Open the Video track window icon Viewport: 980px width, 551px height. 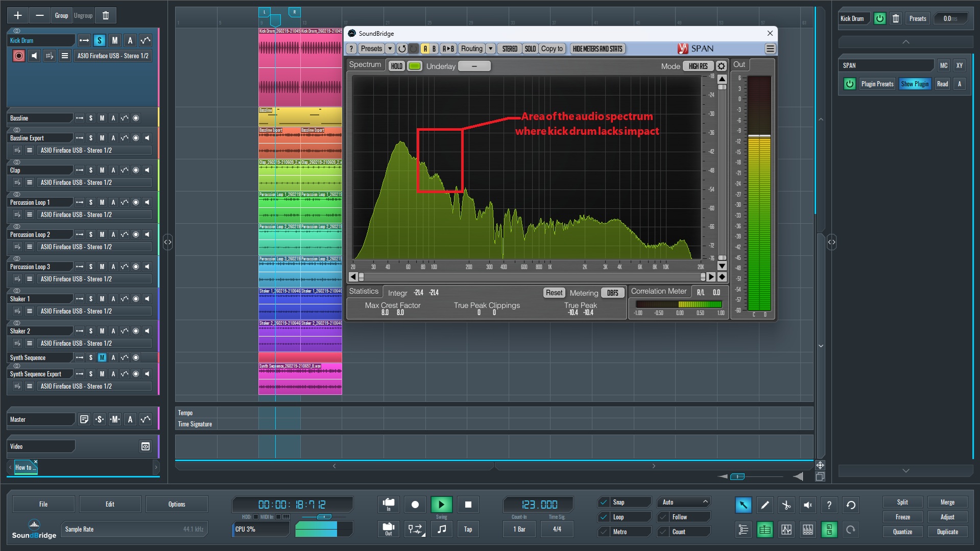click(146, 446)
